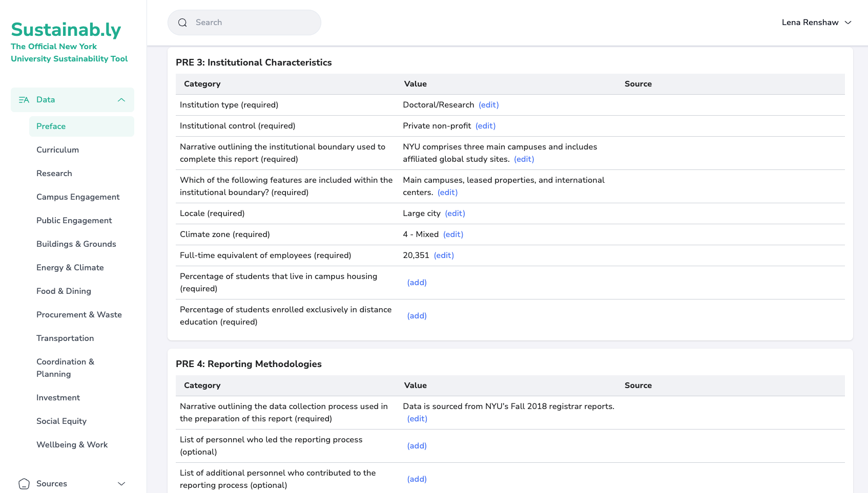The height and width of the screenshot is (493, 868).
Task: Click the Sources section icon in sidebar
Action: [24, 484]
